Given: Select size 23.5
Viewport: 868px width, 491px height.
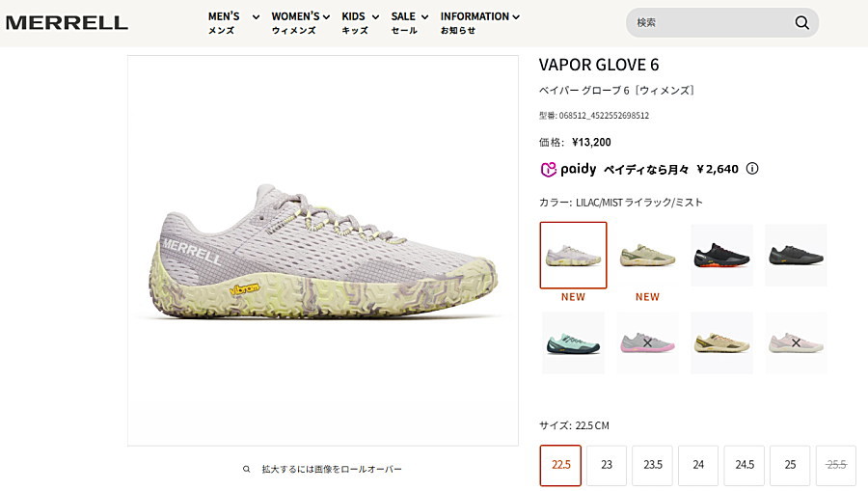Looking at the screenshot, I should 653,465.
